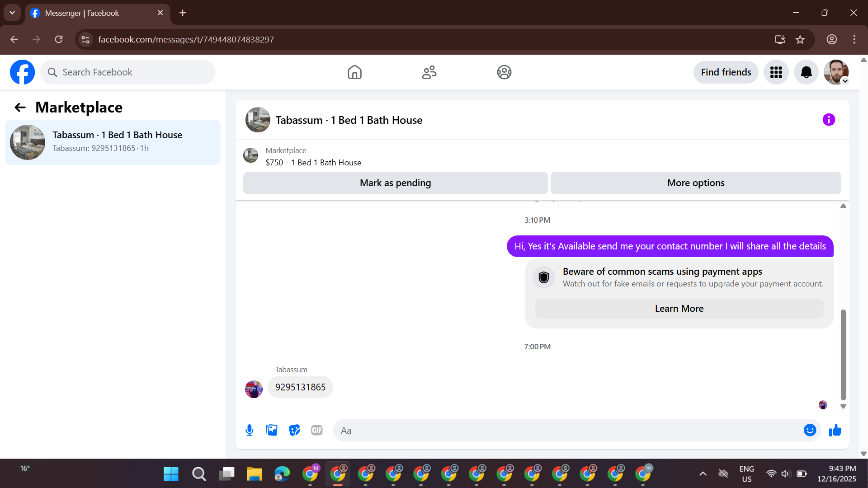868x488 pixels.
Task: Open the account profile picture menu
Action: point(836,72)
